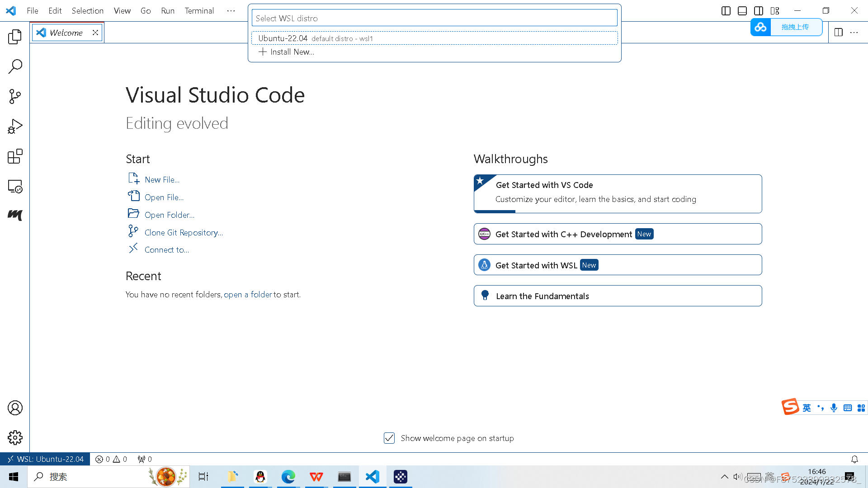The image size is (868, 488).
Task: Open the Terminal menu
Action: pos(199,11)
